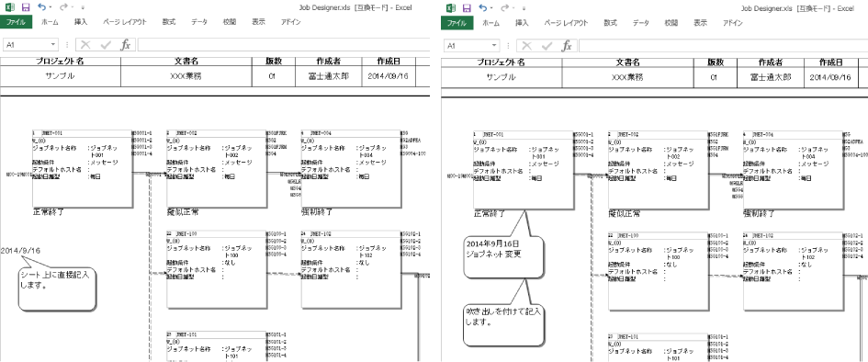Click the Excel logo icon in right window
868x362 pixels.
coord(451,7)
